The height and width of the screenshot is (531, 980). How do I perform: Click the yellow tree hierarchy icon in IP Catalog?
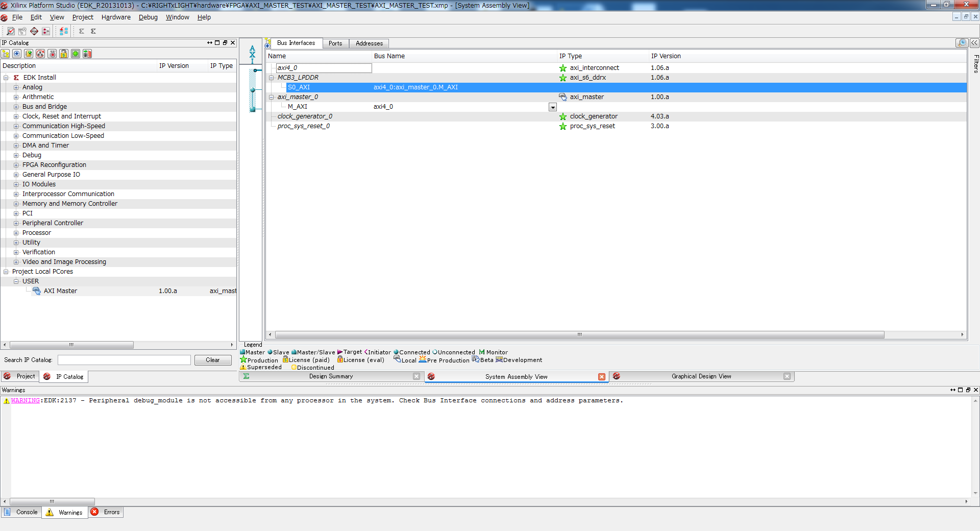point(6,54)
